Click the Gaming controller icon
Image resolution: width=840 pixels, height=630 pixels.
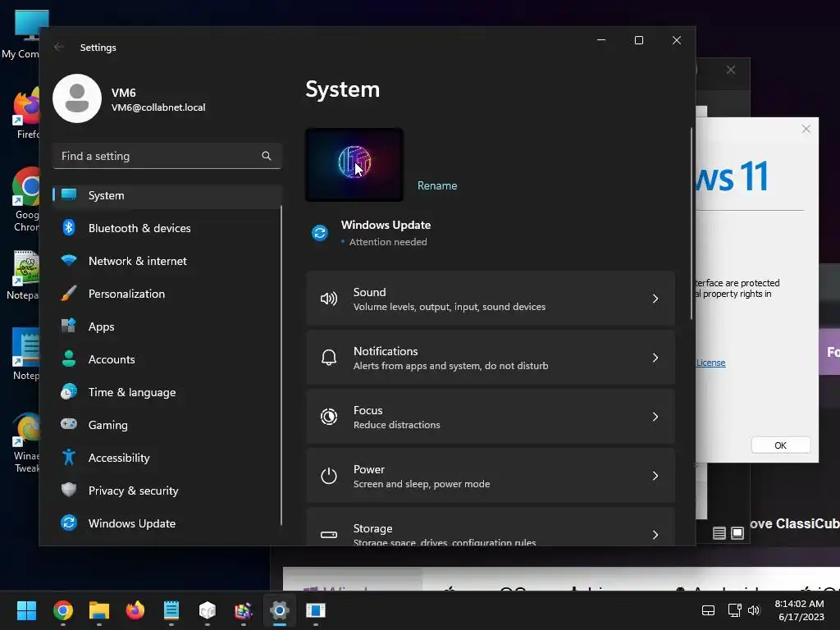click(x=69, y=424)
